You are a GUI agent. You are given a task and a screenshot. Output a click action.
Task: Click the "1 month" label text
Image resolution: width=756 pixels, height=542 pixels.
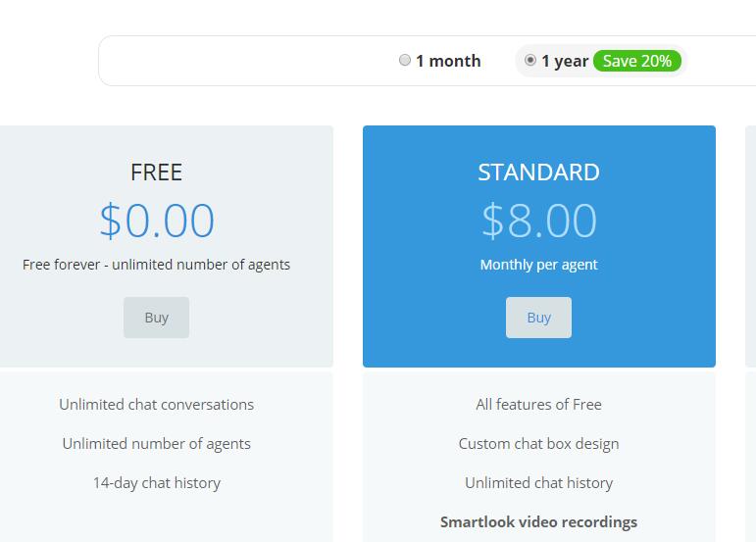[448, 61]
